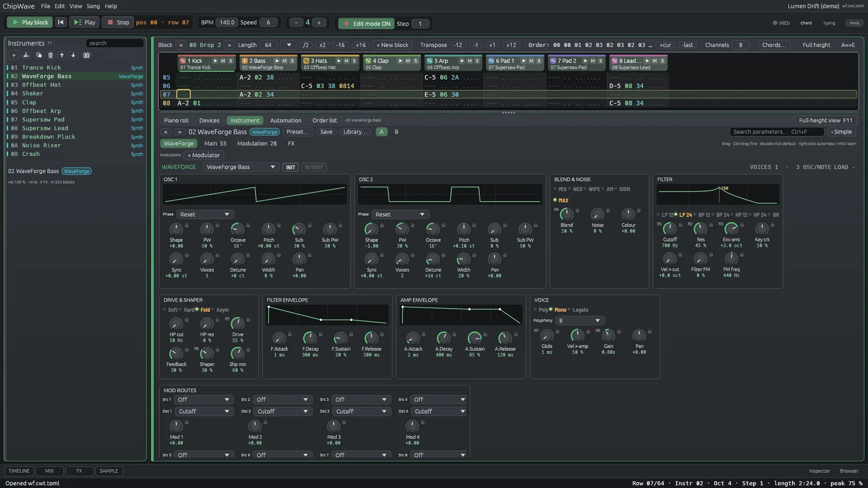Solo the 8 Lead channel
This screenshot has height=488, width=868.
pos(662,61)
